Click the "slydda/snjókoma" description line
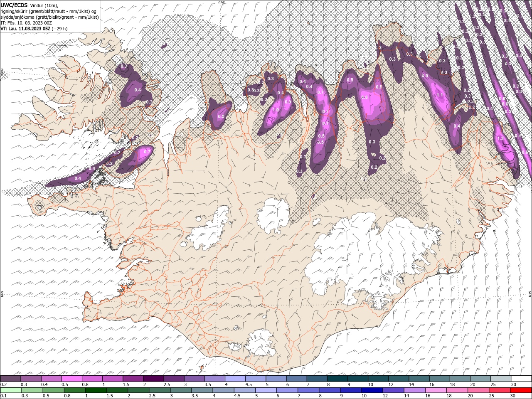 (49, 17)
